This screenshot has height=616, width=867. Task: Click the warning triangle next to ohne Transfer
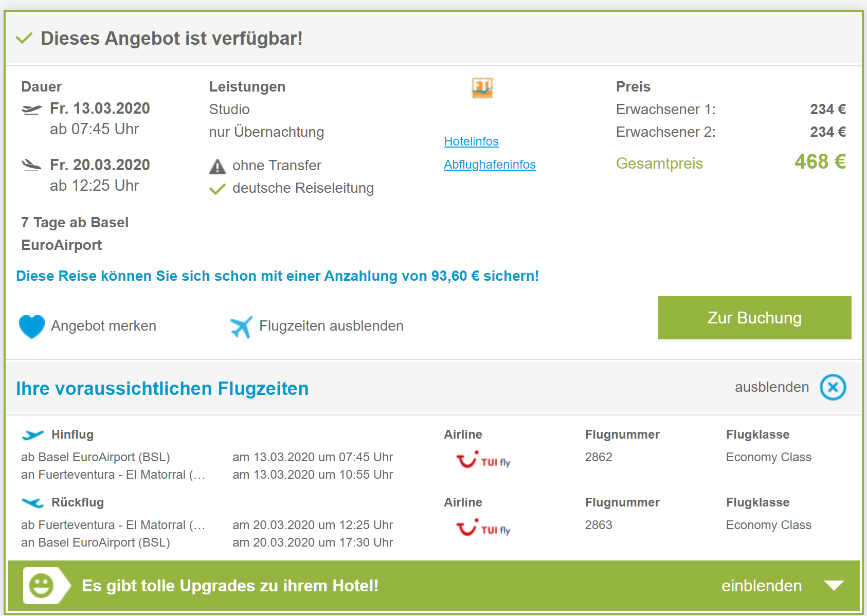218,166
